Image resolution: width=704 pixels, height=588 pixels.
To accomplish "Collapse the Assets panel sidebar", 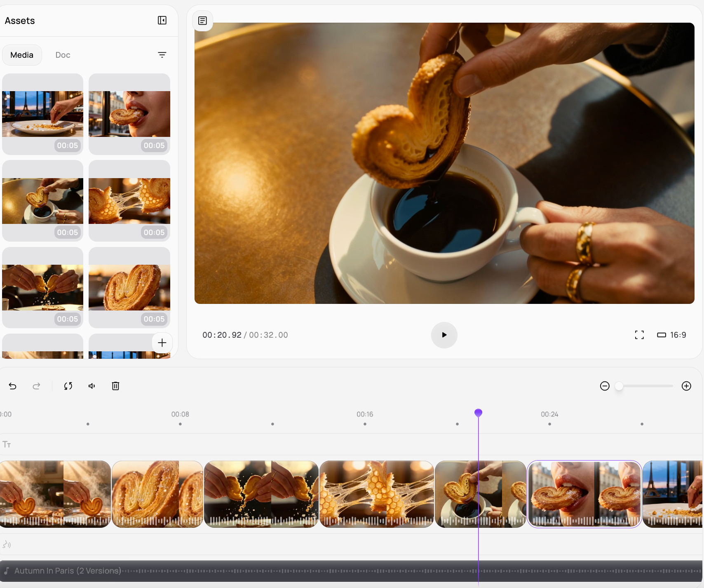I will [x=162, y=21].
